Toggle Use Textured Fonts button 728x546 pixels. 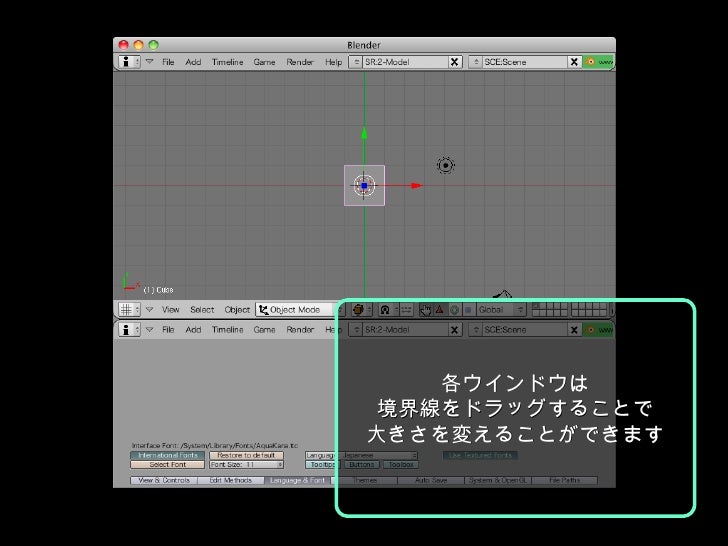pos(480,455)
